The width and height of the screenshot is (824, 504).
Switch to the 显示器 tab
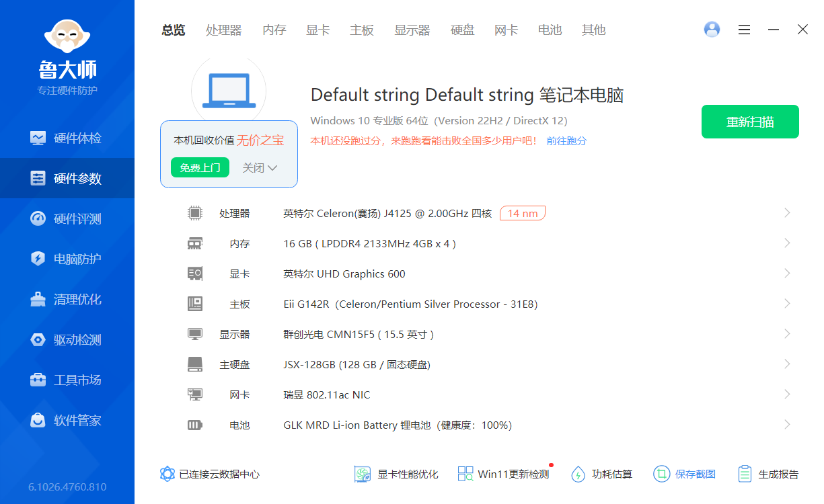412,30
